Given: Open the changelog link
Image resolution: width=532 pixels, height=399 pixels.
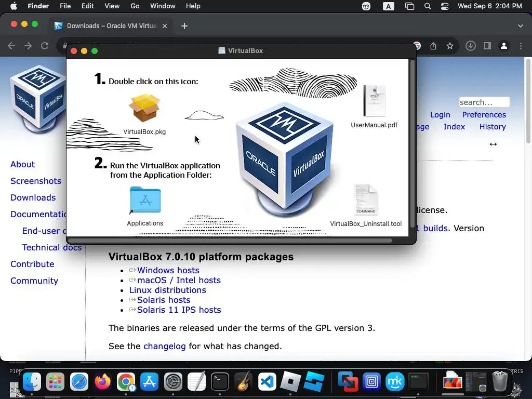Looking at the screenshot, I should [x=165, y=346].
